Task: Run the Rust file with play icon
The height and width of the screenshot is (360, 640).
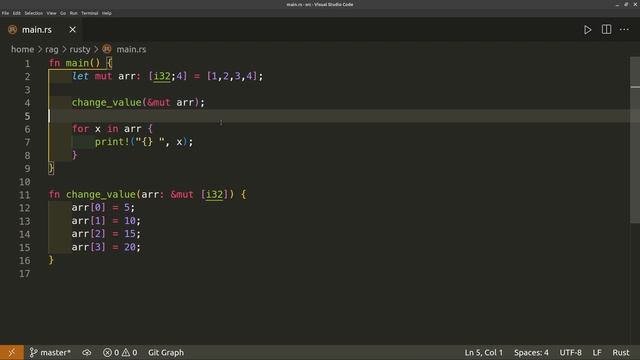Action: [587, 30]
